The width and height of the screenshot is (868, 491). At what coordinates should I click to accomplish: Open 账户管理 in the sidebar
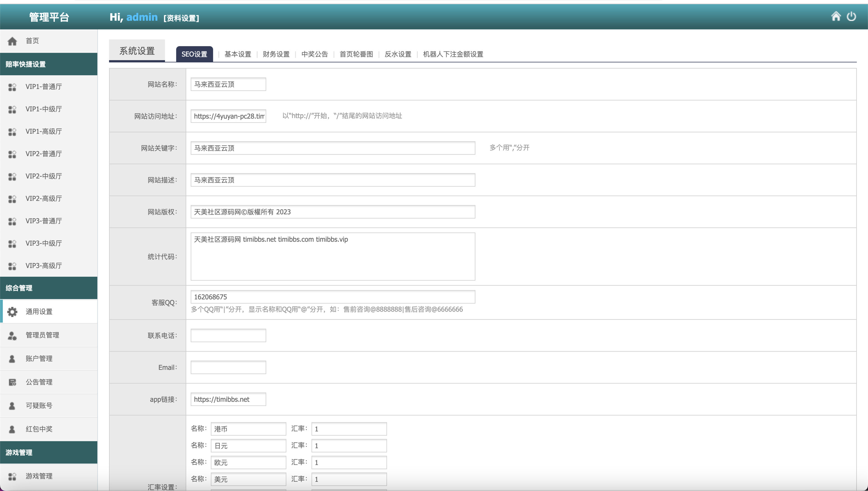click(x=39, y=358)
